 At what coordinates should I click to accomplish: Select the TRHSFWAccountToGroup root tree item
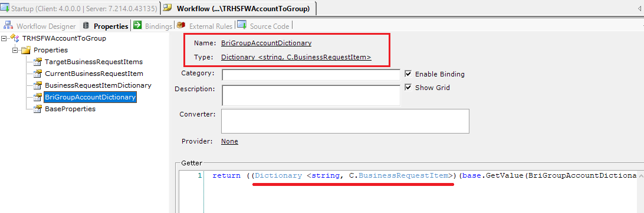64,38
